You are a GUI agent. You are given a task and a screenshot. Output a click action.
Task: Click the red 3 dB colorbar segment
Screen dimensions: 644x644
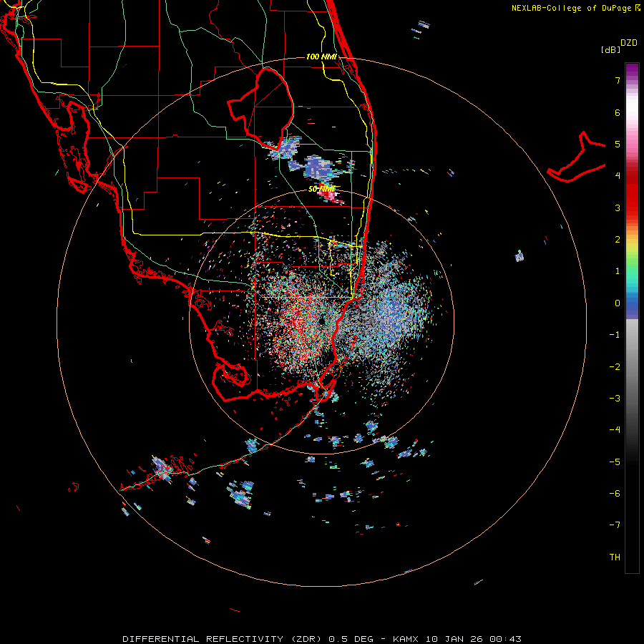click(x=632, y=208)
